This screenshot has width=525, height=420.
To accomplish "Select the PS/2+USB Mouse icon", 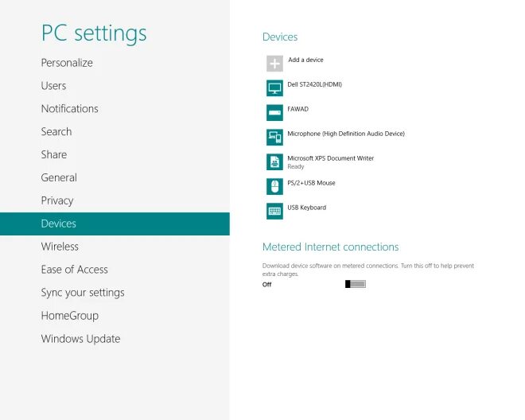I will [274, 187].
